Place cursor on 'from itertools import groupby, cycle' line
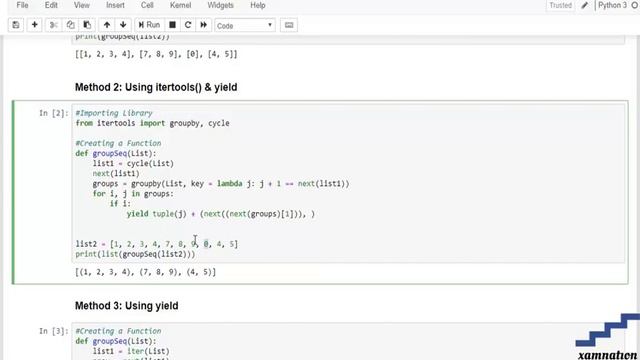The height and width of the screenshot is (360, 640). click(152, 123)
